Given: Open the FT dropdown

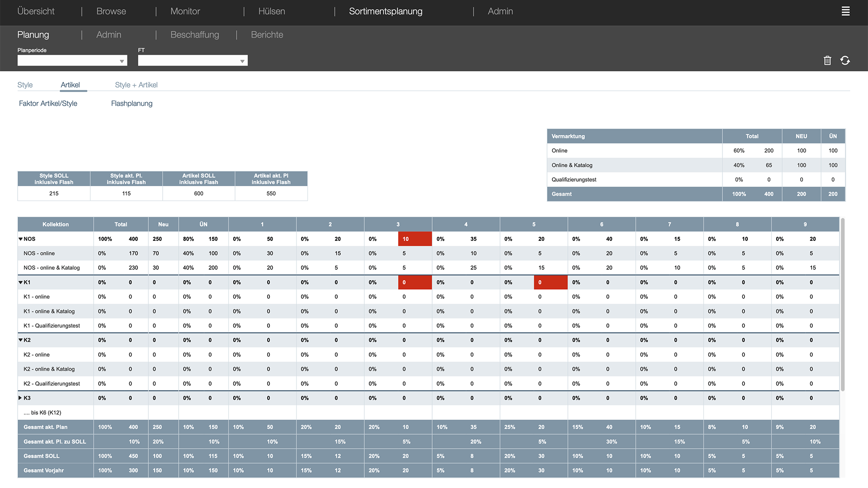Looking at the screenshot, I should click(x=193, y=61).
